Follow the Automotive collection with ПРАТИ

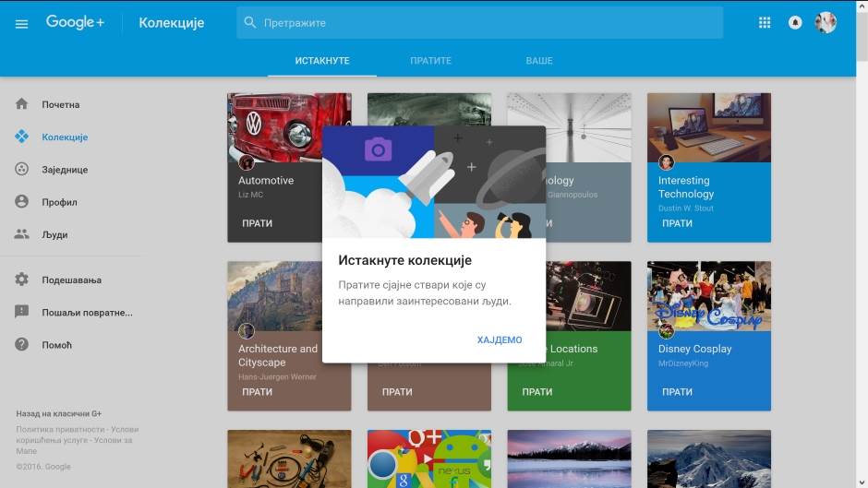(x=257, y=223)
